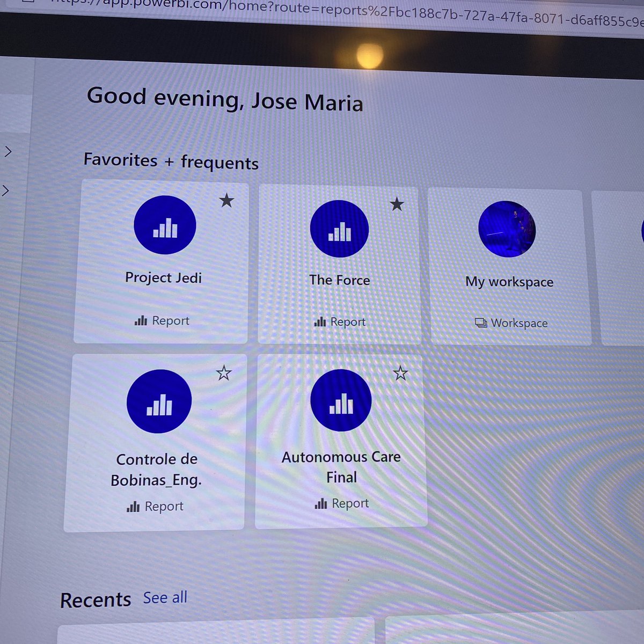Click the Favorites + frequents heading
Image resolution: width=644 pixels, height=644 pixels.
[171, 161]
